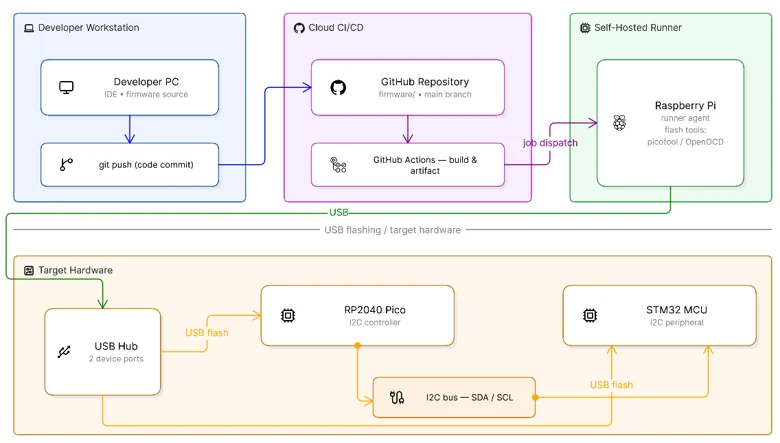Click the plug icon in USB Hub node

point(64,352)
